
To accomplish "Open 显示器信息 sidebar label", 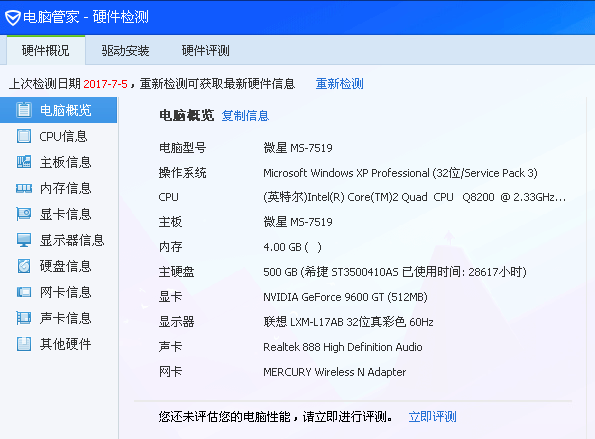I will pyautogui.click(x=72, y=240).
